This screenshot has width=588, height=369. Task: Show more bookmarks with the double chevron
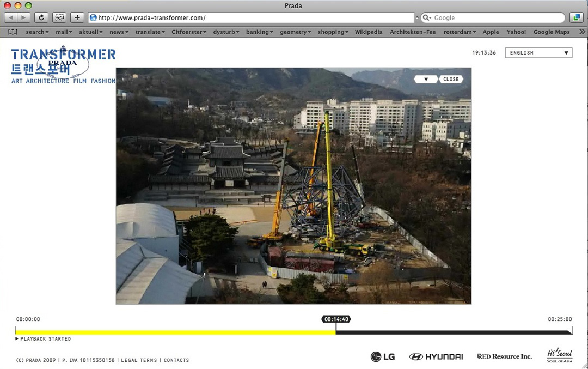(x=582, y=32)
